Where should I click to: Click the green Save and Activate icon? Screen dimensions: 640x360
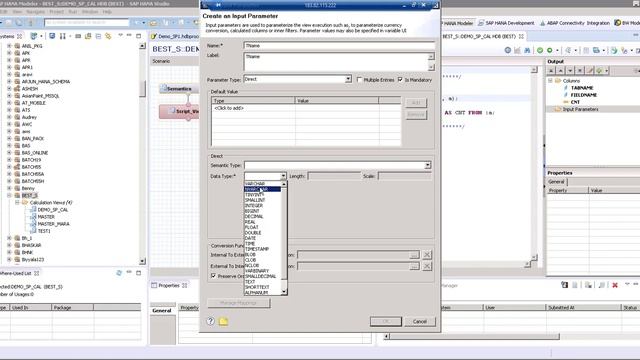[550, 50]
